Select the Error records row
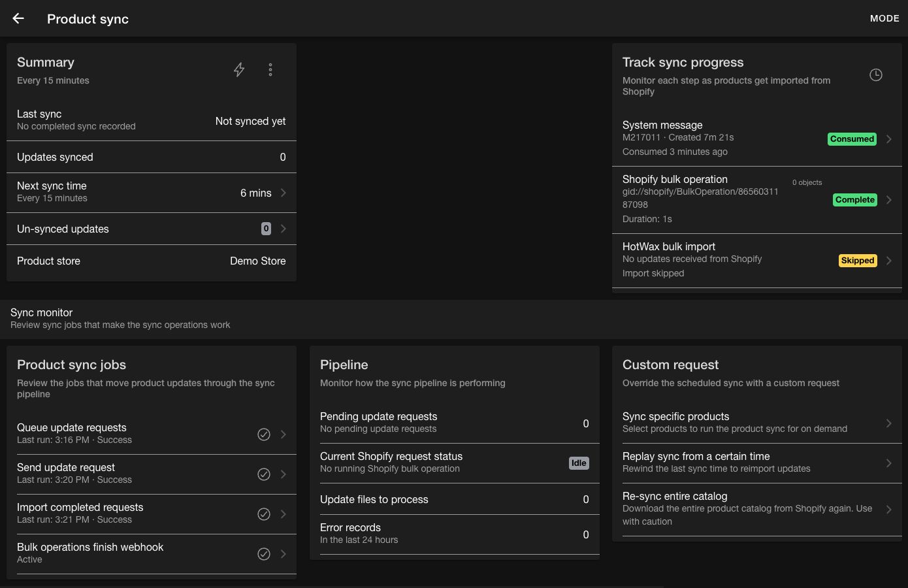This screenshot has width=908, height=588. click(x=455, y=534)
